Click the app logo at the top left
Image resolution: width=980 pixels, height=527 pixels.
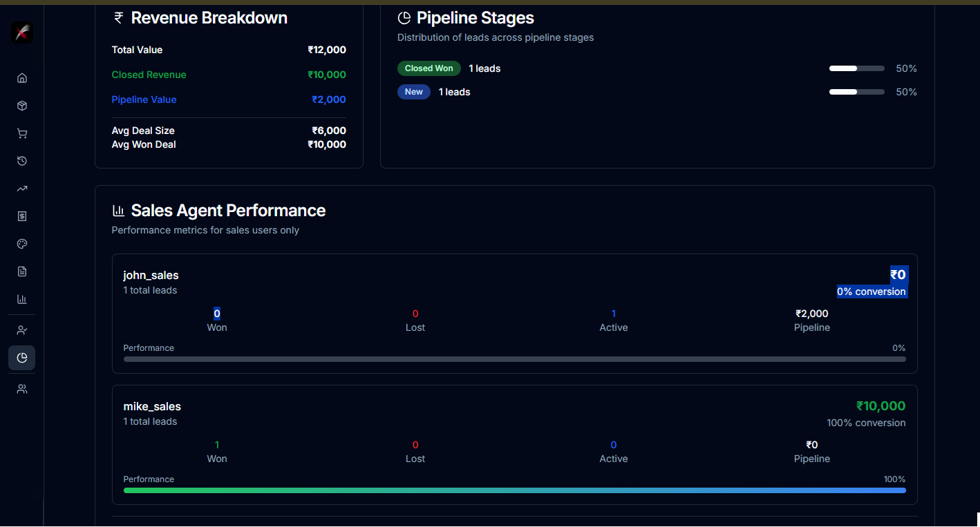click(x=21, y=32)
